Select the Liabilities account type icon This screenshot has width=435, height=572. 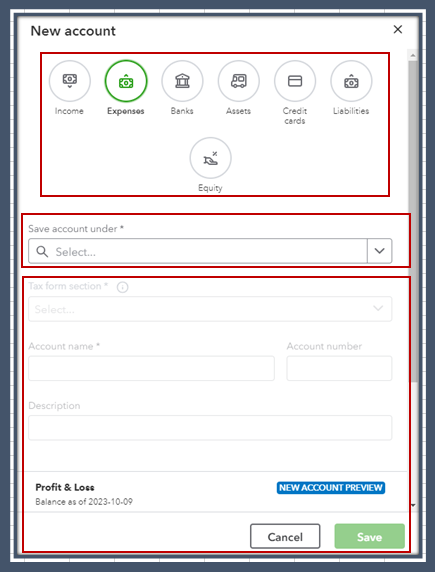pyautogui.click(x=351, y=81)
